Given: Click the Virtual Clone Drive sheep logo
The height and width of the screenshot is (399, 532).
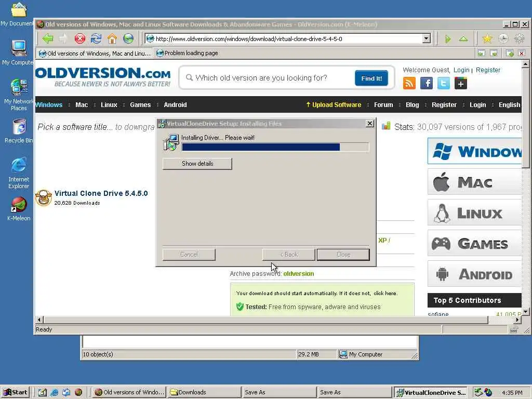Looking at the screenshot, I should (x=44, y=197).
